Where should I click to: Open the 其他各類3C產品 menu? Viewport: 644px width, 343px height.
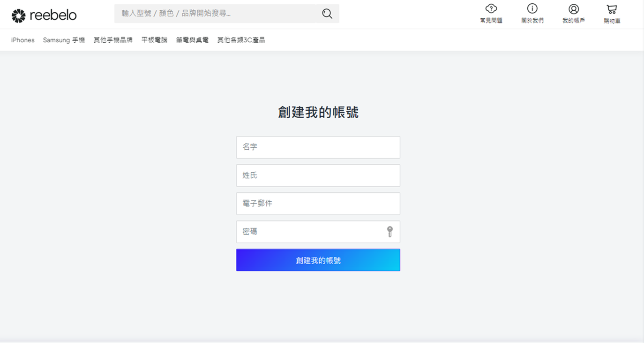coord(241,40)
